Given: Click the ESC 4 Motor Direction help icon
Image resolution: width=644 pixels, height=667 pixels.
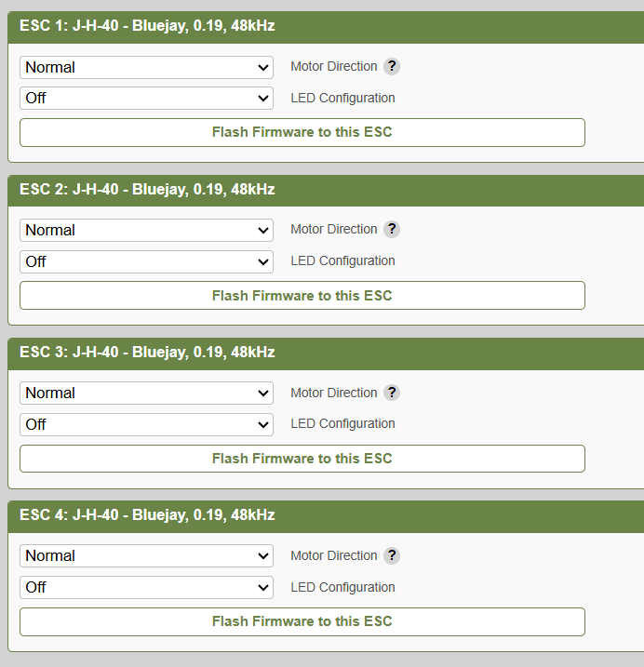Looking at the screenshot, I should [x=392, y=555].
